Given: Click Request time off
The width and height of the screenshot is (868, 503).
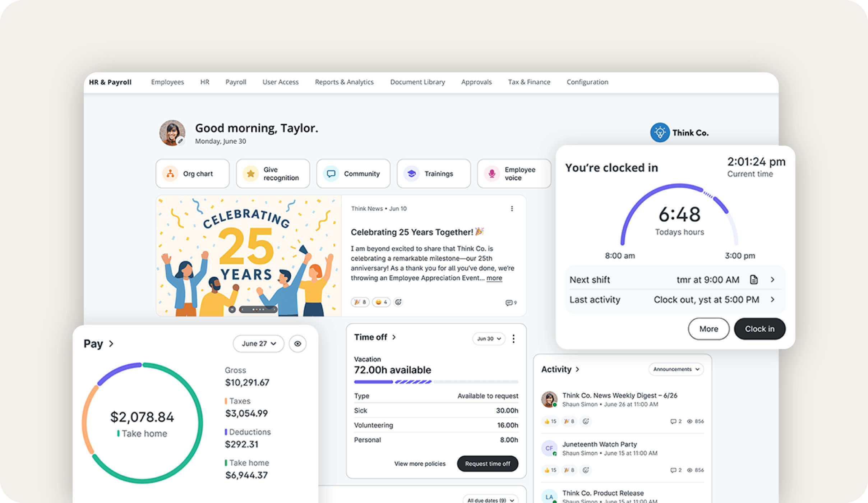Looking at the screenshot, I should click(487, 463).
